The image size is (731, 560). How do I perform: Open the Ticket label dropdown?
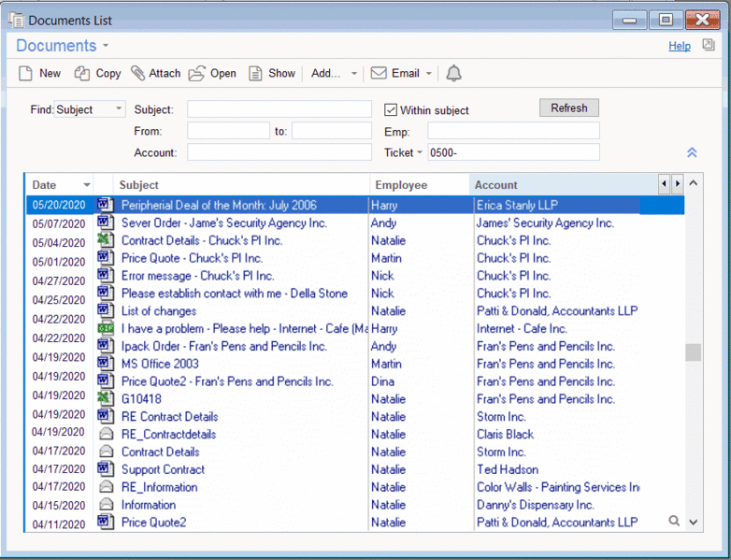pos(420,152)
